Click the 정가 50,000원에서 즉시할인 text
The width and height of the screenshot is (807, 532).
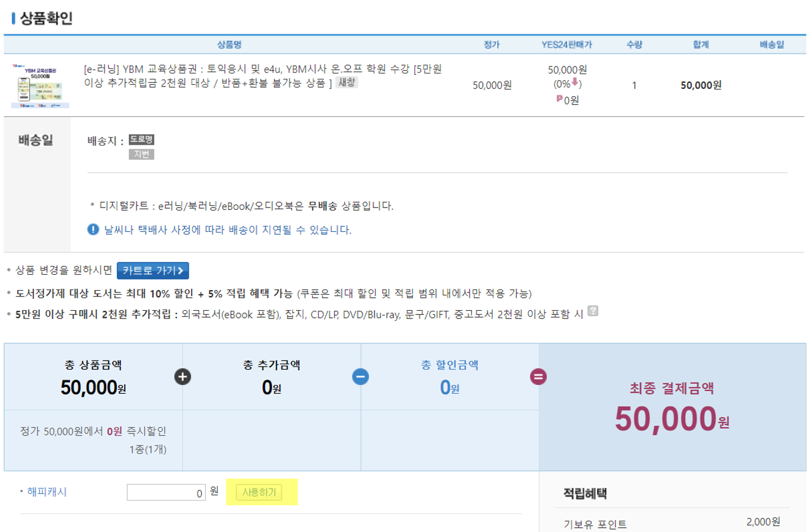(x=93, y=431)
